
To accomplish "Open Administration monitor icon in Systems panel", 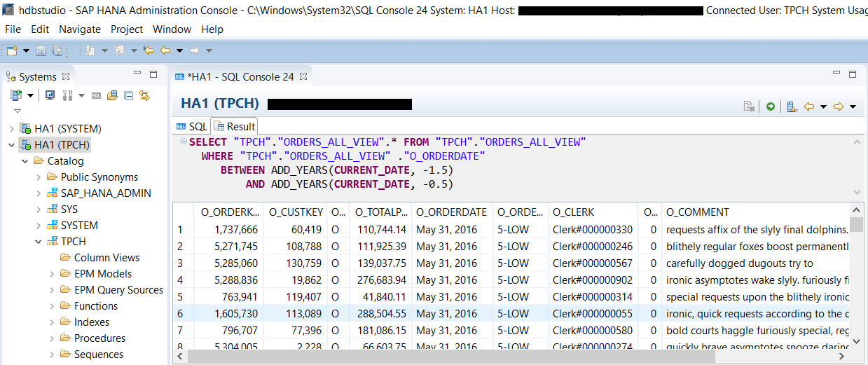I will 50,95.
